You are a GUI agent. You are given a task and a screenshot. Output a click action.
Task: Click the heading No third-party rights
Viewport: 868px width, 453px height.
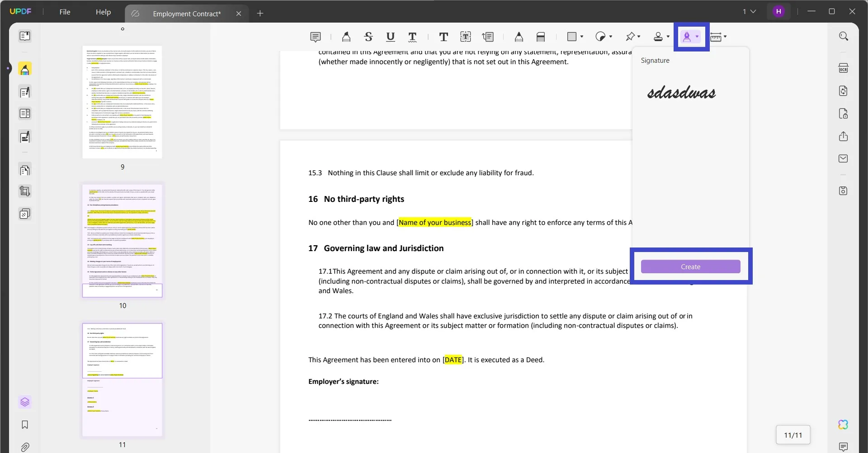[x=364, y=199]
